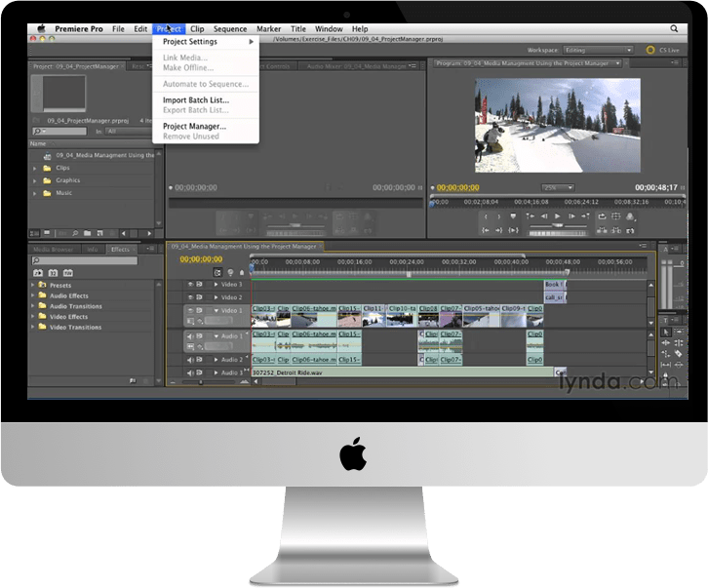Expand the Clips bin
Viewport: 708px width, 588px height.
point(35,168)
